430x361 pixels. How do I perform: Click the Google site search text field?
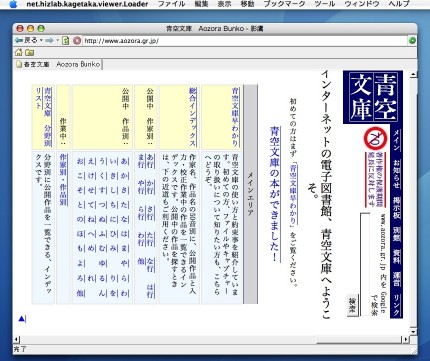click(x=365, y=264)
